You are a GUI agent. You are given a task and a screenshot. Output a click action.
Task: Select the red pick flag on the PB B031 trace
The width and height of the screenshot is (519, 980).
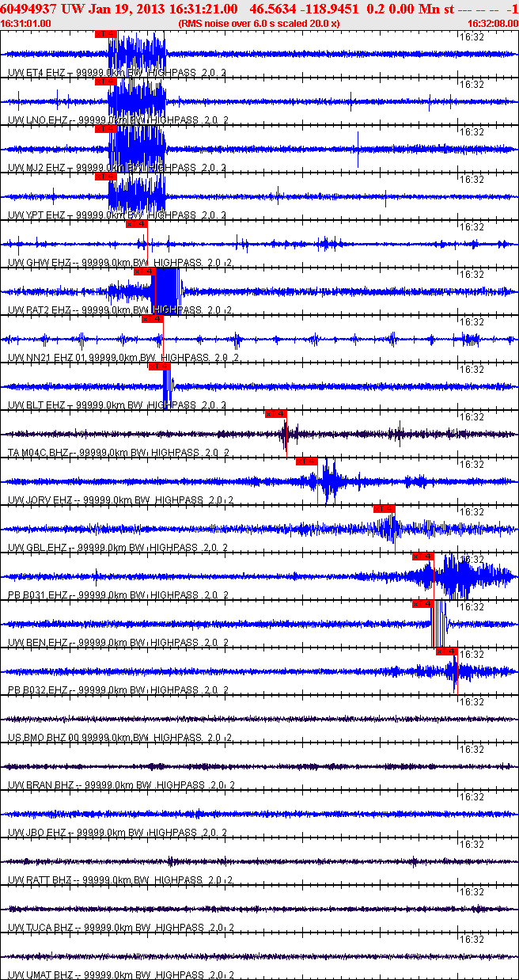[423, 556]
